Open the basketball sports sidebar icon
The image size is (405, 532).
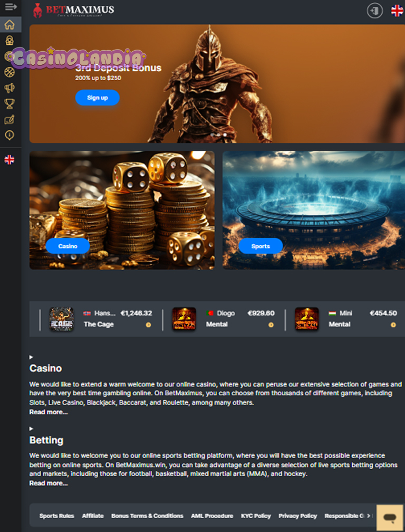tap(9, 72)
